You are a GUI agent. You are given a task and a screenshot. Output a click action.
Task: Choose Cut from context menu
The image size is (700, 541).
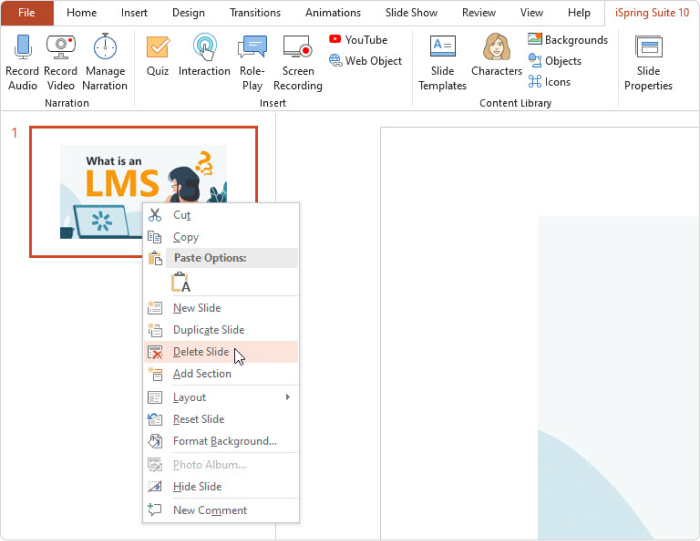click(x=221, y=215)
